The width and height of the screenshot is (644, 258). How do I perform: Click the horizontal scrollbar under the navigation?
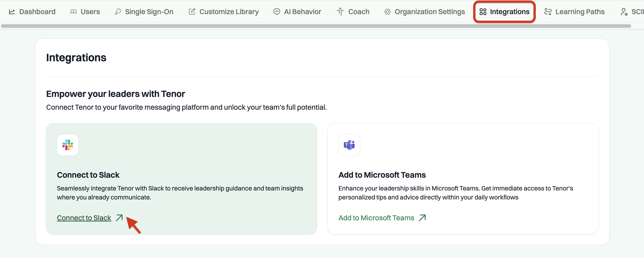(316, 26)
